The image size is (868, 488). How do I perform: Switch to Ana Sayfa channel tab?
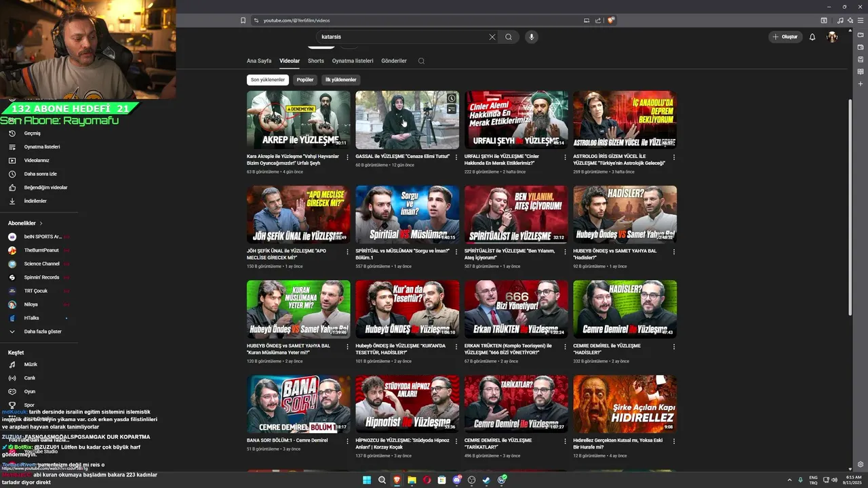259,61
